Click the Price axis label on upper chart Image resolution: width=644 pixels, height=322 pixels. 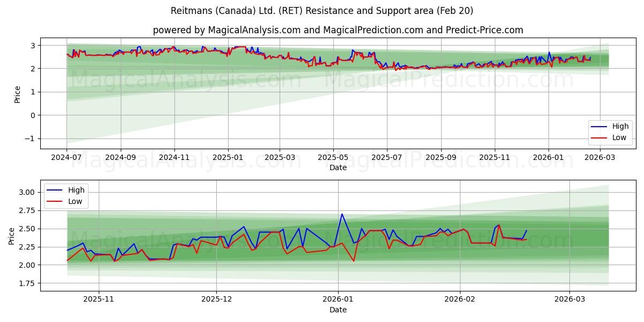(18, 94)
